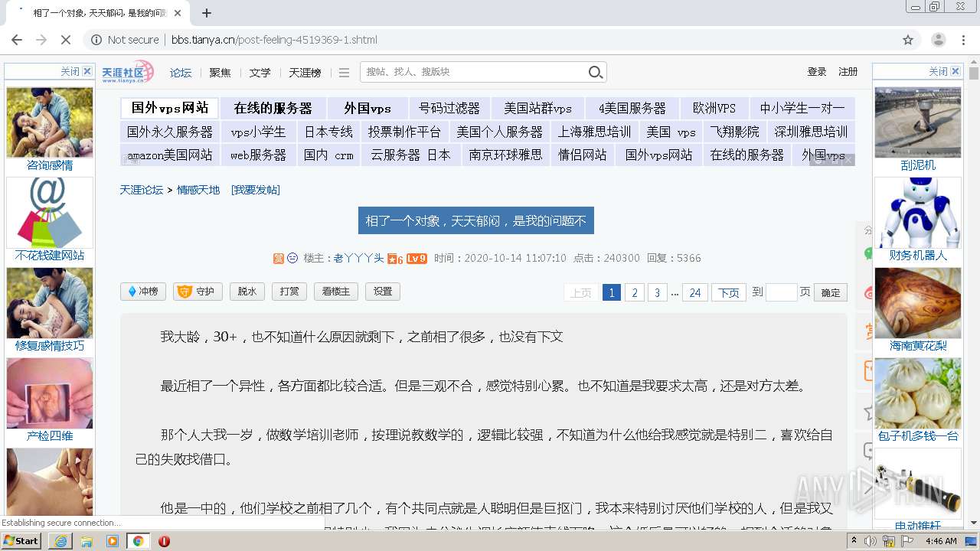Click the 注册 register link
This screenshot has width=980, height=551.
pos(848,71)
